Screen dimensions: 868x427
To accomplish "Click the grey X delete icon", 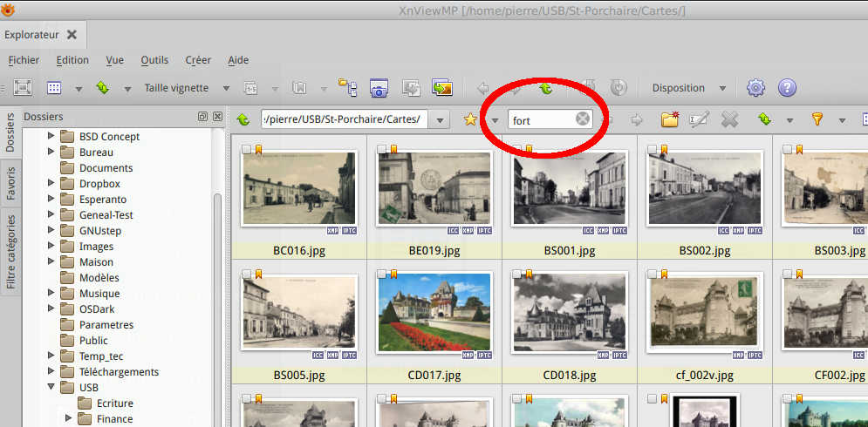I will [x=729, y=119].
